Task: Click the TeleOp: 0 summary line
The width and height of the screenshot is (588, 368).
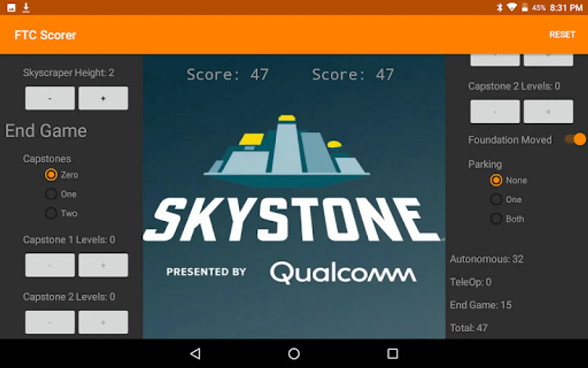Action: coord(471,282)
